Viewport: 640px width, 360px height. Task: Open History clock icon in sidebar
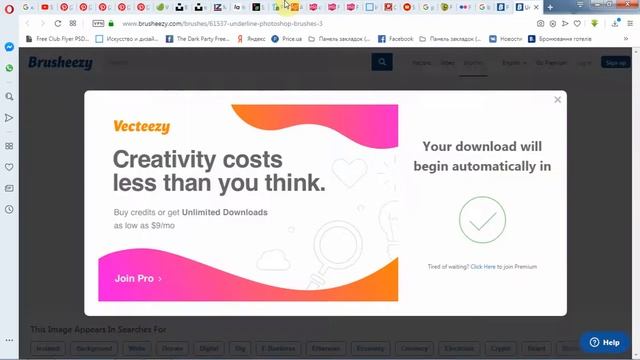coord(9,209)
